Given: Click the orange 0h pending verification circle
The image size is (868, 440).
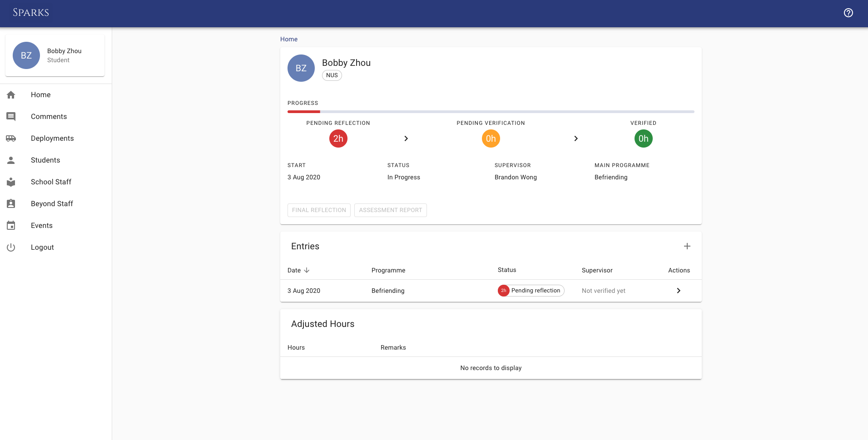Looking at the screenshot, I should (x=491, y=138).
